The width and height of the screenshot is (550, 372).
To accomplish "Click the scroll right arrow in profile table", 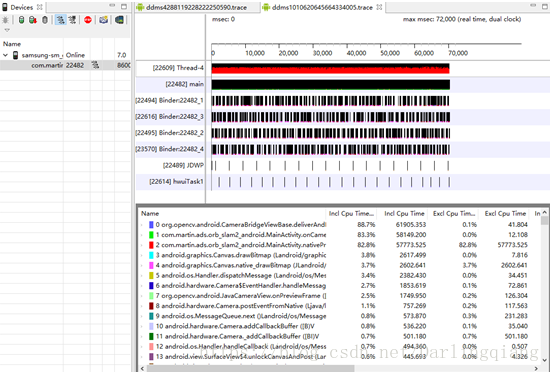I will (x=536, y=368).
